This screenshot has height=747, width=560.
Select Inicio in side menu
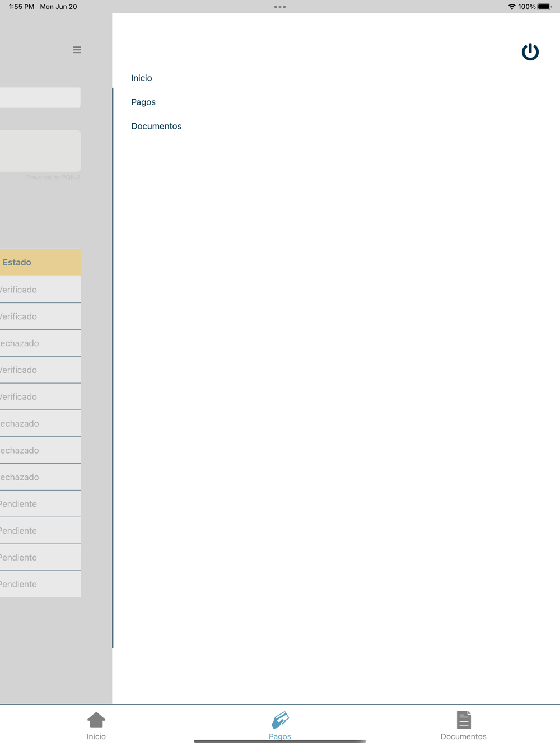pos(142,78)
